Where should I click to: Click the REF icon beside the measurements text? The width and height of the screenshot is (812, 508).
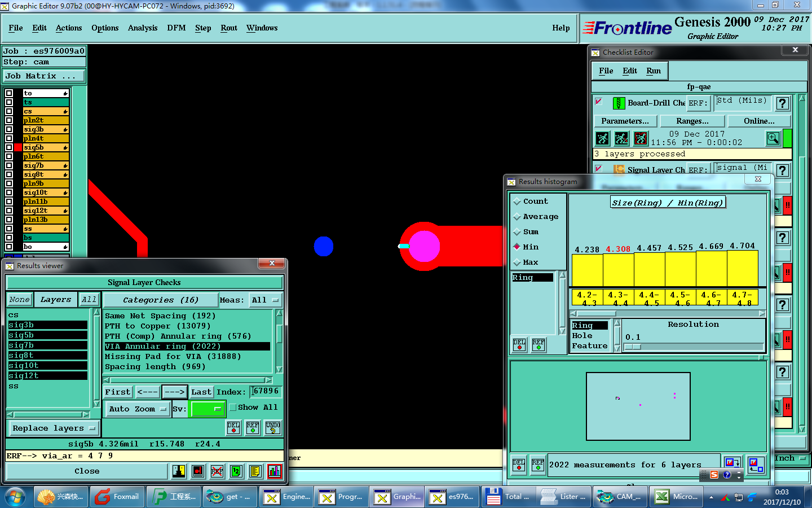(538, 465)
